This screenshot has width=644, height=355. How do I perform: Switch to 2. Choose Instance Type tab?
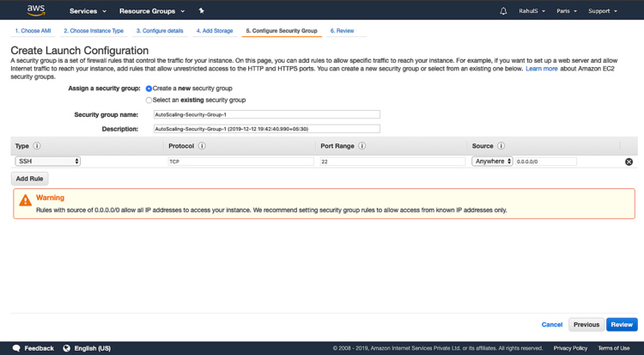click(x=94, y=31)
